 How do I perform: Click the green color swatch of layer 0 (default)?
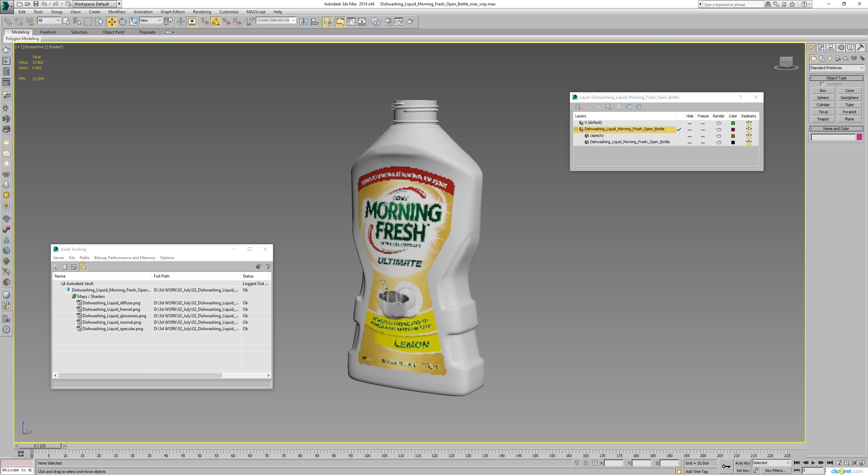click(733, 123)
